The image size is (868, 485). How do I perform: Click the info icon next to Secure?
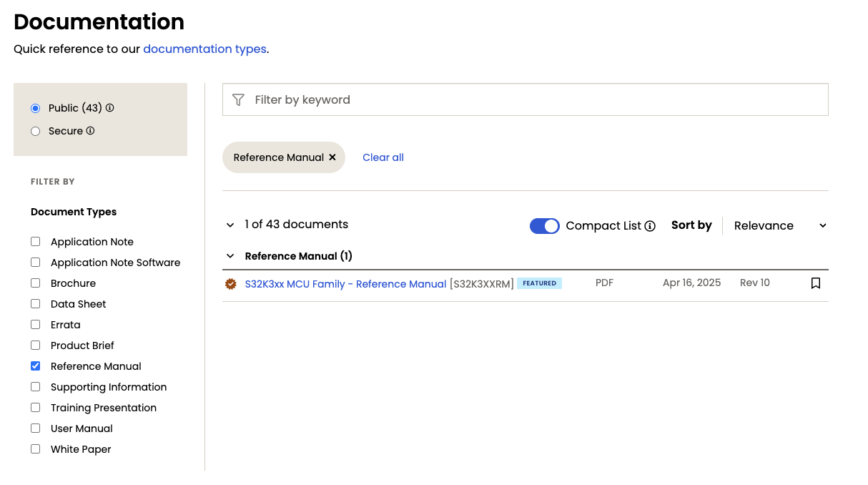point(91,131)
